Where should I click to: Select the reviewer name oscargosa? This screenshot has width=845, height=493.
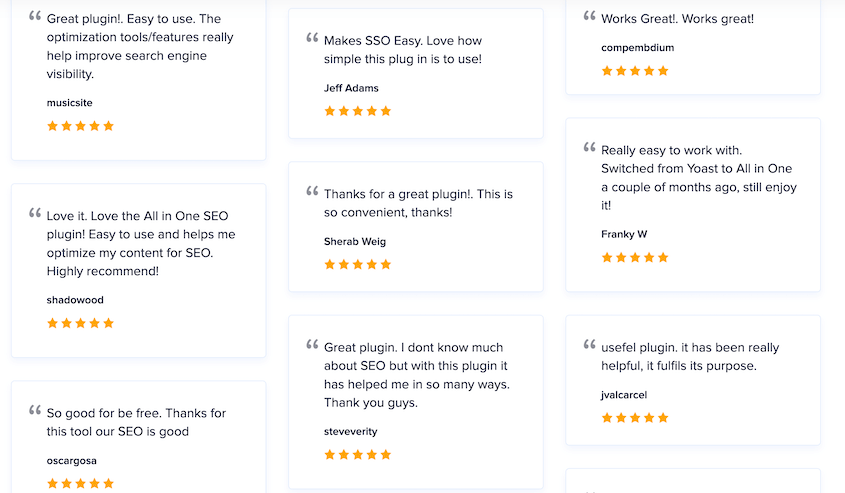click(72, 460)
